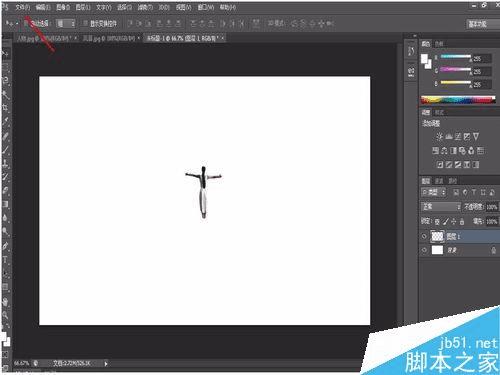
Task: Switch to the 路径 paths tab
Action: 453,181
